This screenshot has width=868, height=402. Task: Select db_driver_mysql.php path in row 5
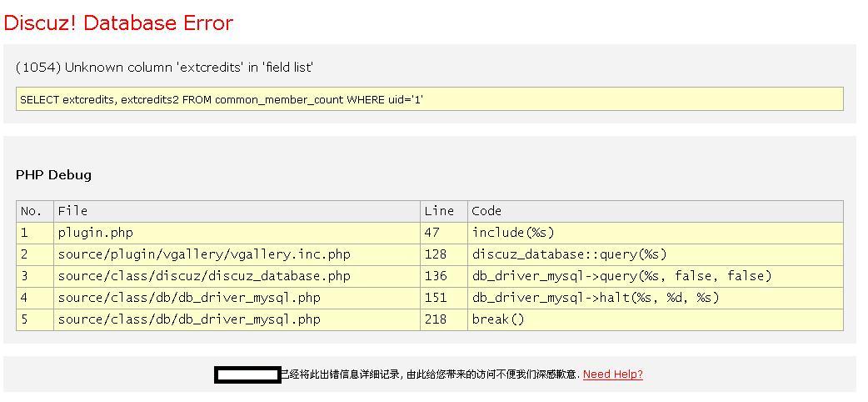click(189, 319)
